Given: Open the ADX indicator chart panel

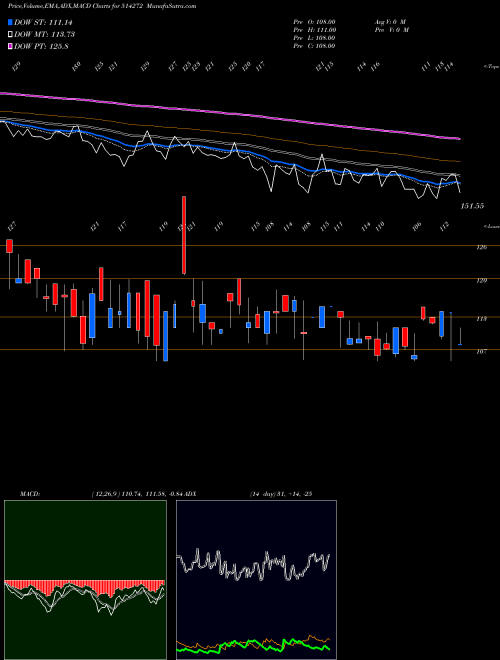Looking at the screenshot, I should click(x=256, y=580).
